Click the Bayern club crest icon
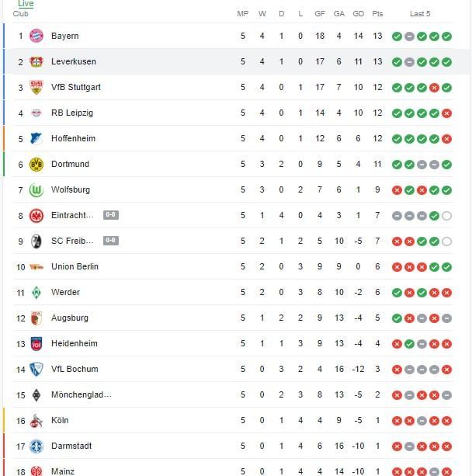 (36, 36)
